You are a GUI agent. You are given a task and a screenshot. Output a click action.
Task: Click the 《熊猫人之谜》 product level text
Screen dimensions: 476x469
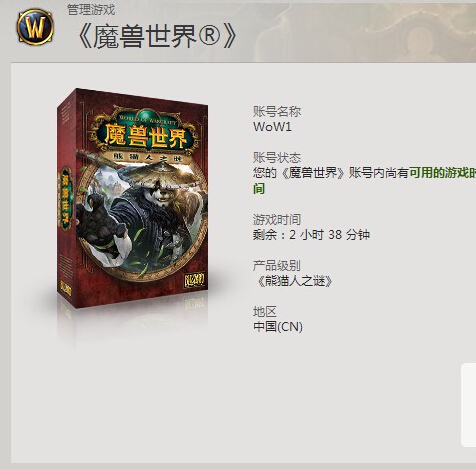click(x=293, y=281)
